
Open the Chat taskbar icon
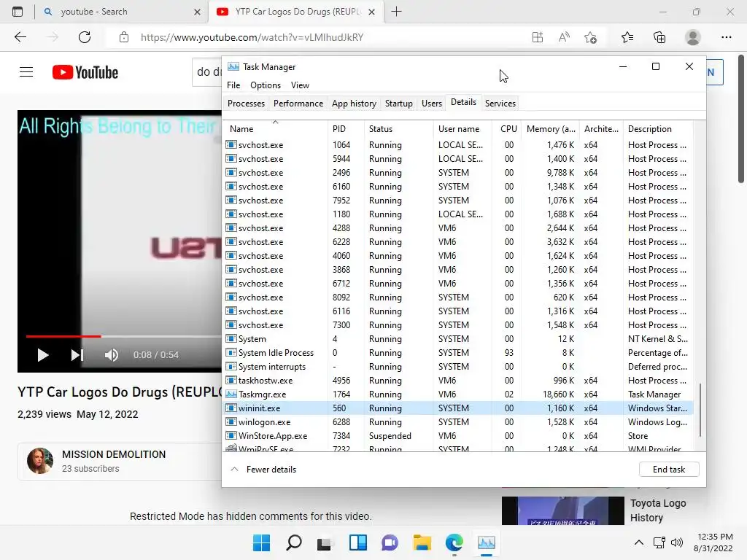pos(390,542)
